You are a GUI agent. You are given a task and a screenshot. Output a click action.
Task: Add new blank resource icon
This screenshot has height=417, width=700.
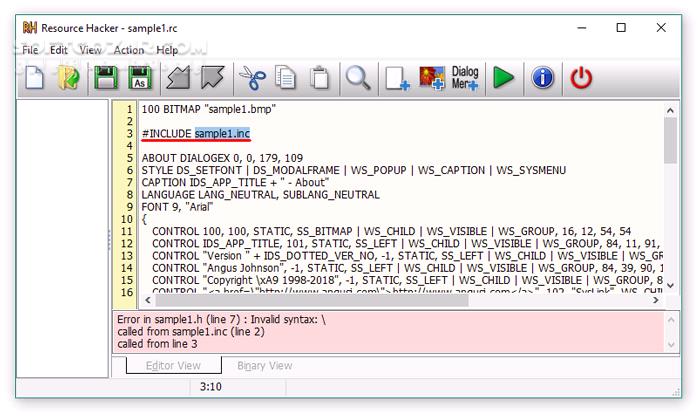(397, 79)
